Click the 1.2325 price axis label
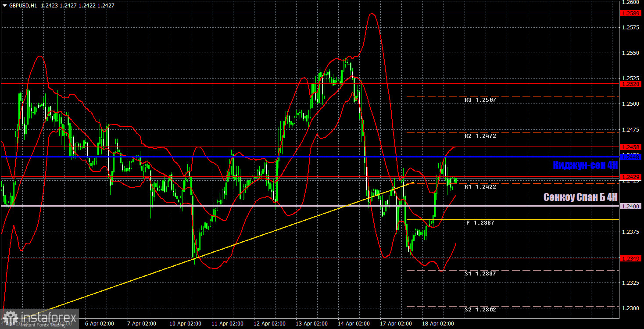 pos(631,283)
